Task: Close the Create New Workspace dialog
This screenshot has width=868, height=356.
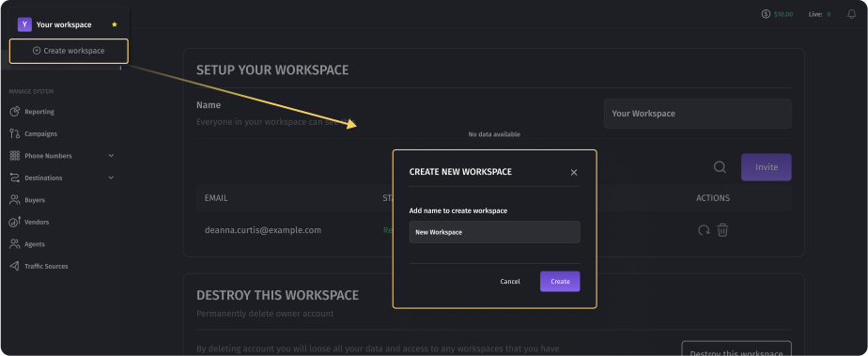Action: pos(573,172)
